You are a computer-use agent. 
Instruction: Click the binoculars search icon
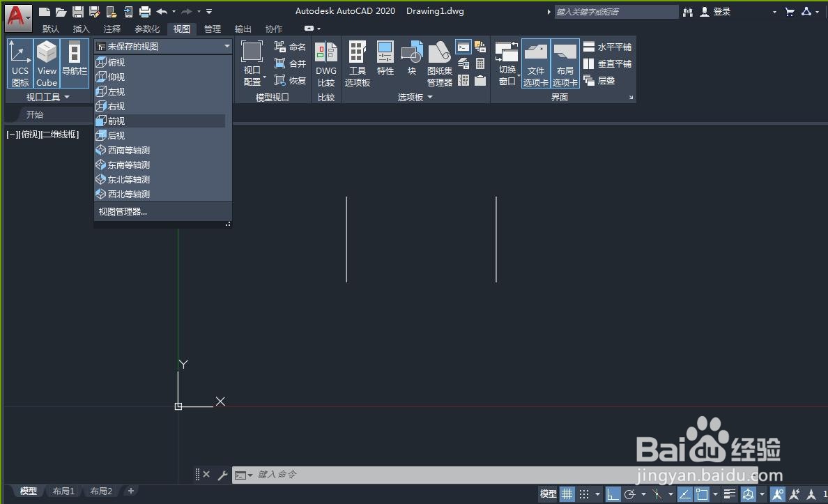coord(687,12)
